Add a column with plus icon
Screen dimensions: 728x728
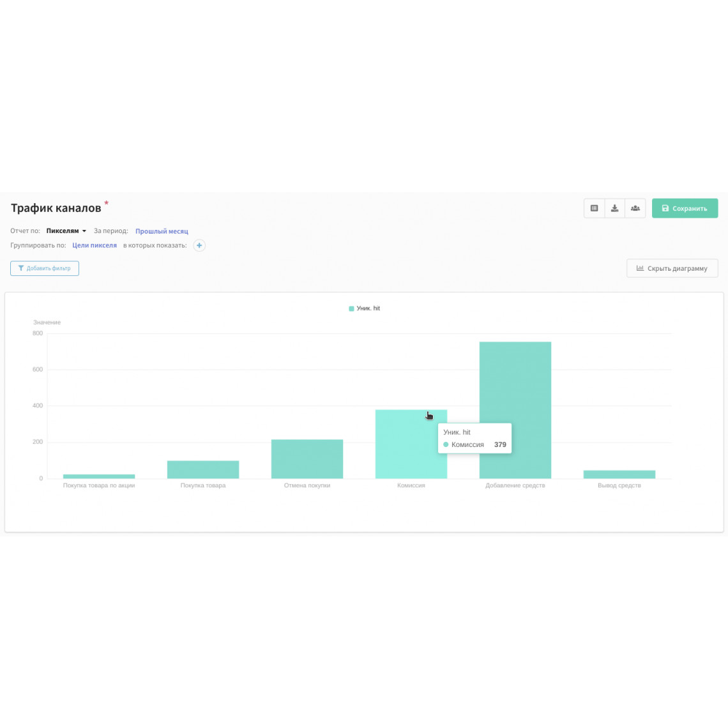199,245
